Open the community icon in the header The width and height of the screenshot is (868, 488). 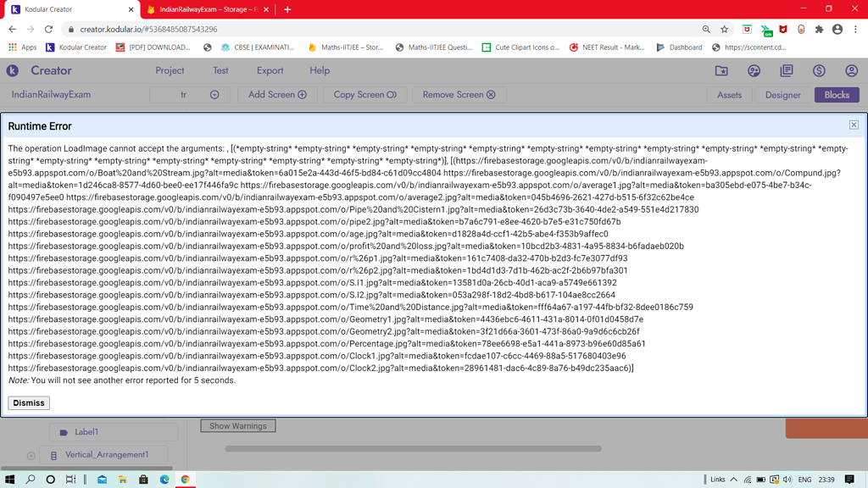point(754,70)
